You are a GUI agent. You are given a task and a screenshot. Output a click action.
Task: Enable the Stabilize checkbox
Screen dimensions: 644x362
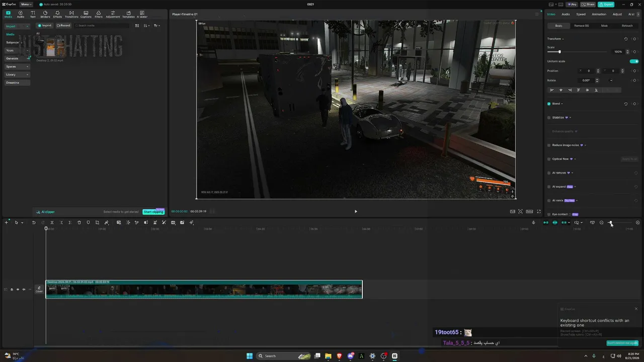point(549,118)
